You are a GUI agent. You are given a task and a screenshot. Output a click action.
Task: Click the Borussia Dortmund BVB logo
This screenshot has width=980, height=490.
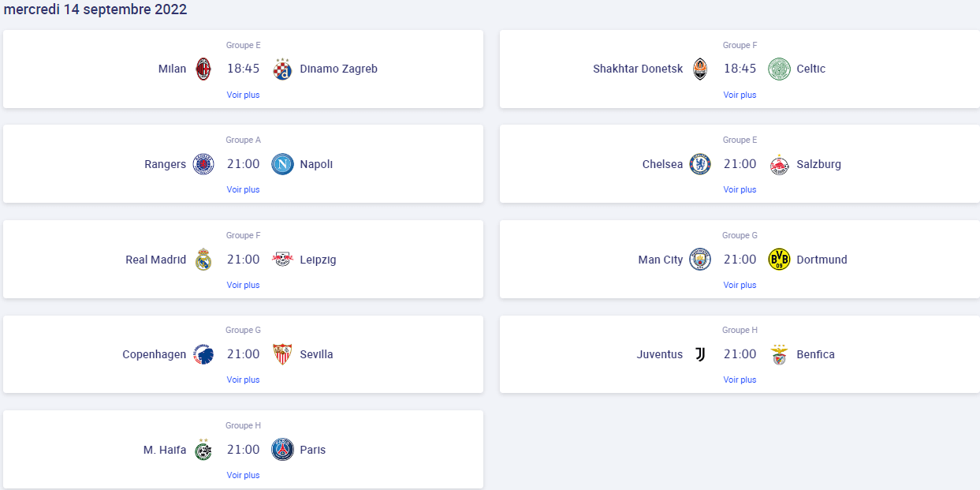point(779,260)
